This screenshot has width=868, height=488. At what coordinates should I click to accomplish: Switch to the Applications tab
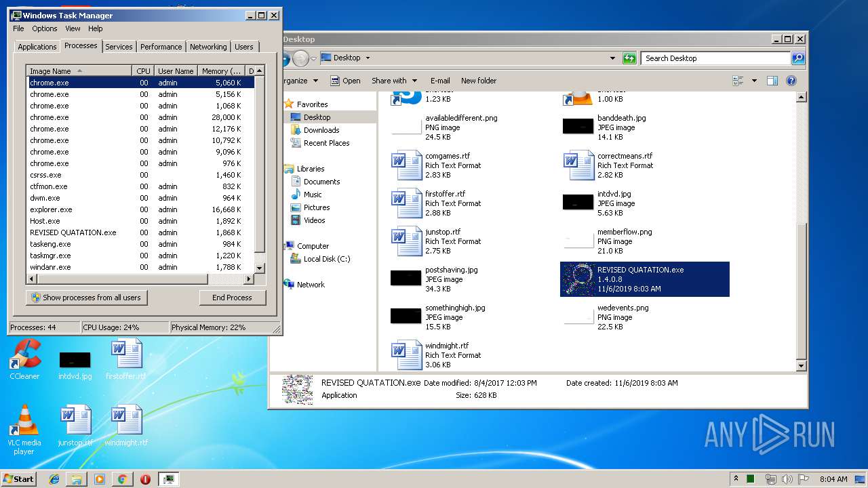click(x=37, y=47)
